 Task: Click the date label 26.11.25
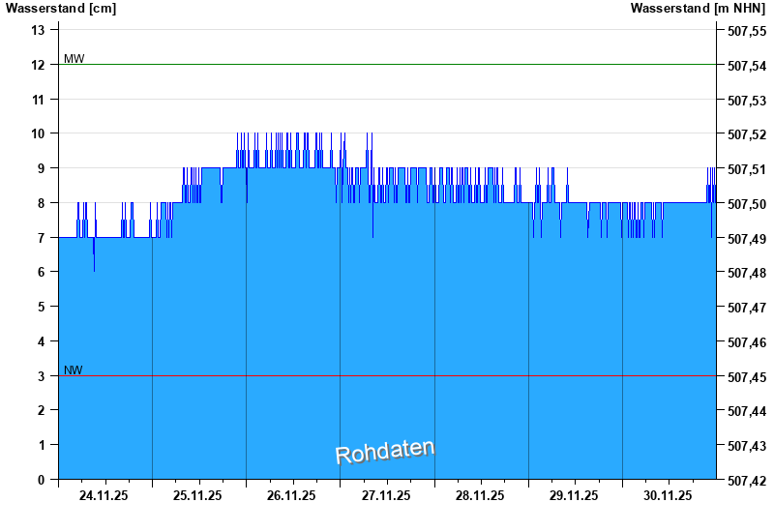coord(291,495)
